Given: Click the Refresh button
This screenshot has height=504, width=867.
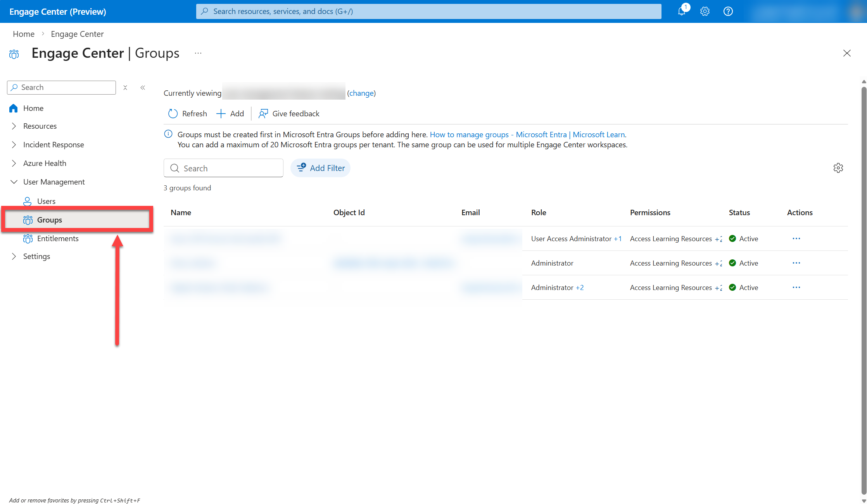Looking at the screenshot, I should click(x=188, y=114).
